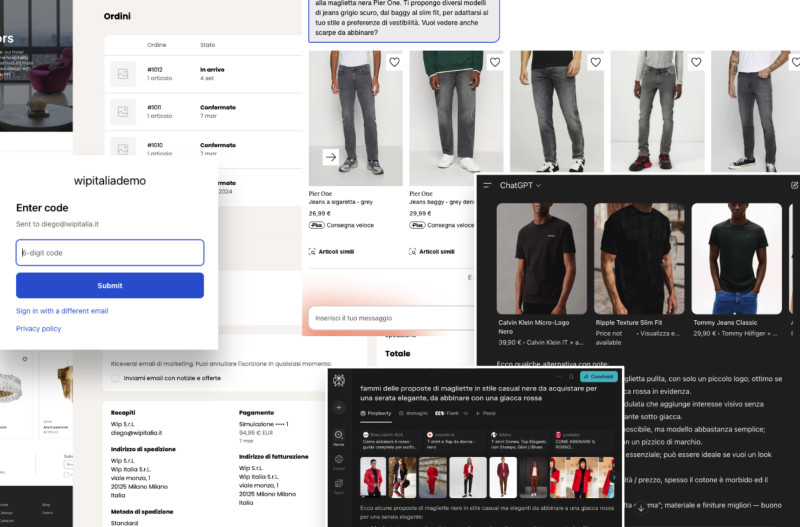Screen dimensions: 800x527
Task: Click plus new thread icon in Perplexity
Action: 340,409
